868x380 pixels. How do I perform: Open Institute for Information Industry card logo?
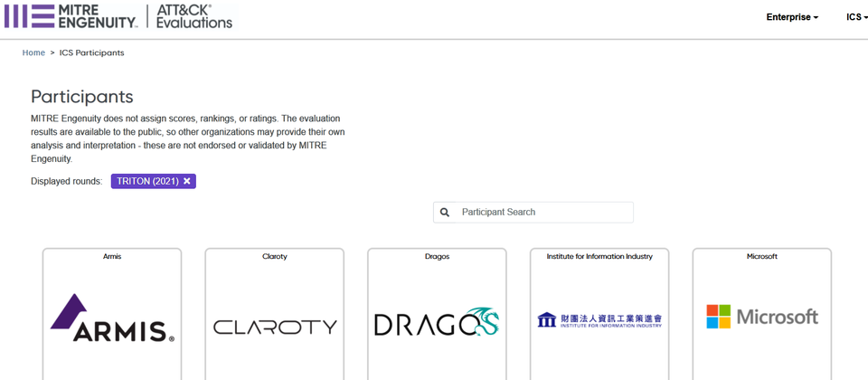click(599, 320)
